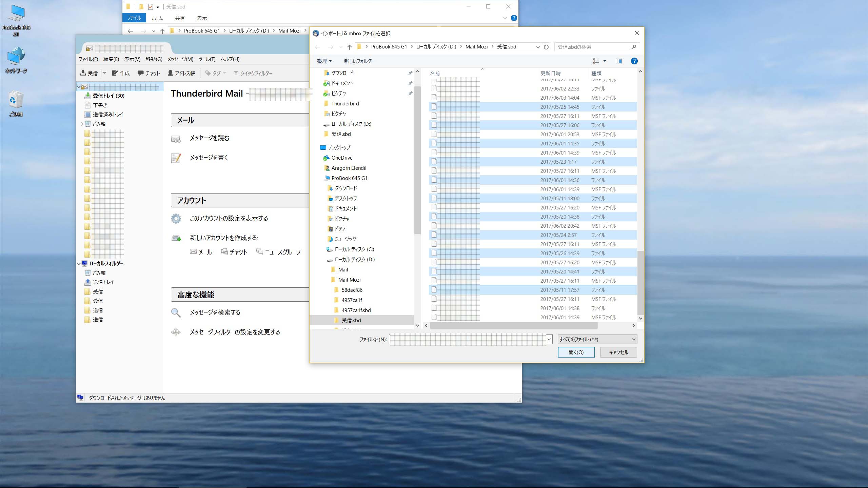
Task: Switch to the Home (ホーム) tab in Explorer
Action: click(157, 18)
